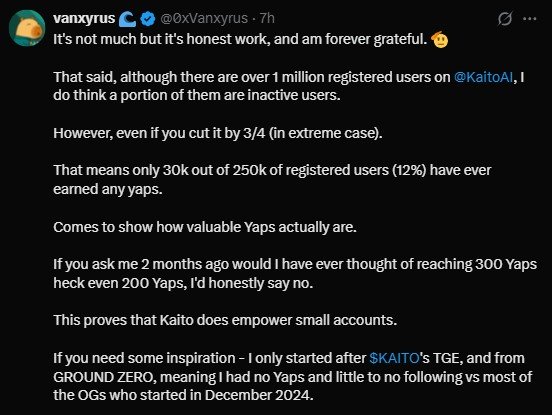Click the blue verified checkmark badge
Image resolution: width=552 pixels, height=415 pixels.
coord(148,19)
